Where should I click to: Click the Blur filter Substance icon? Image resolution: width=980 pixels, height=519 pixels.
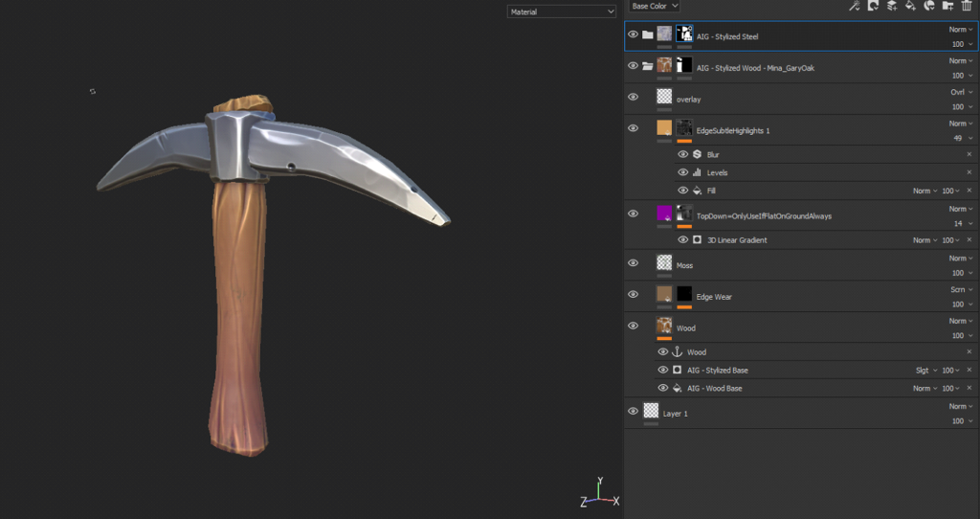click(x=698, y=154)
